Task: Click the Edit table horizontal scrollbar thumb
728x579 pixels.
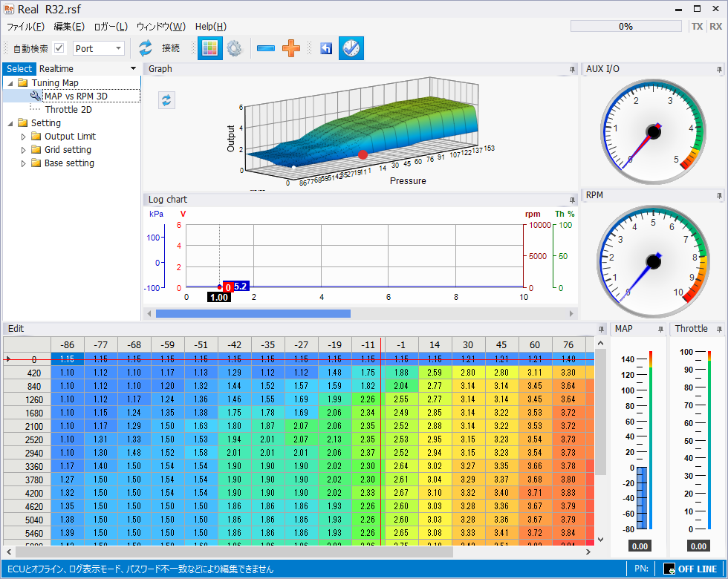Action: (235, 552)
